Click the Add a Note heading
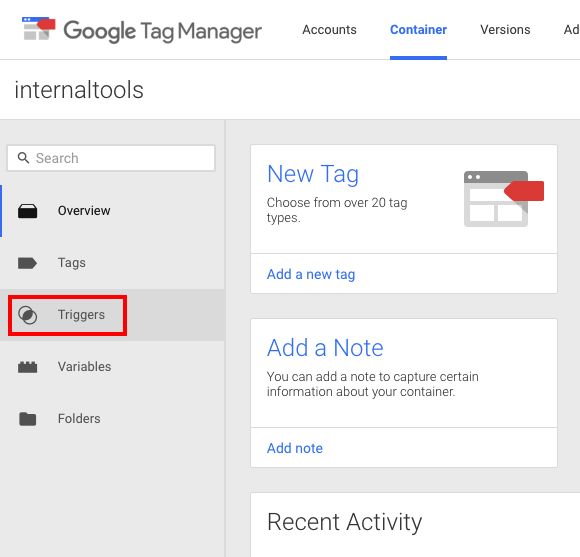 pyautogui.click(x=325, y=348)
